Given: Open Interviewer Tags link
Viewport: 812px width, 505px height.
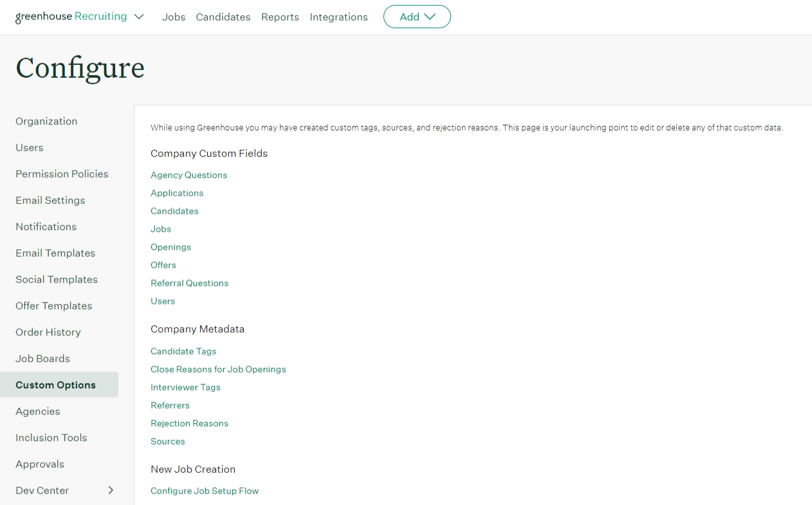Looking at the screenshot, I should (185, 387).
